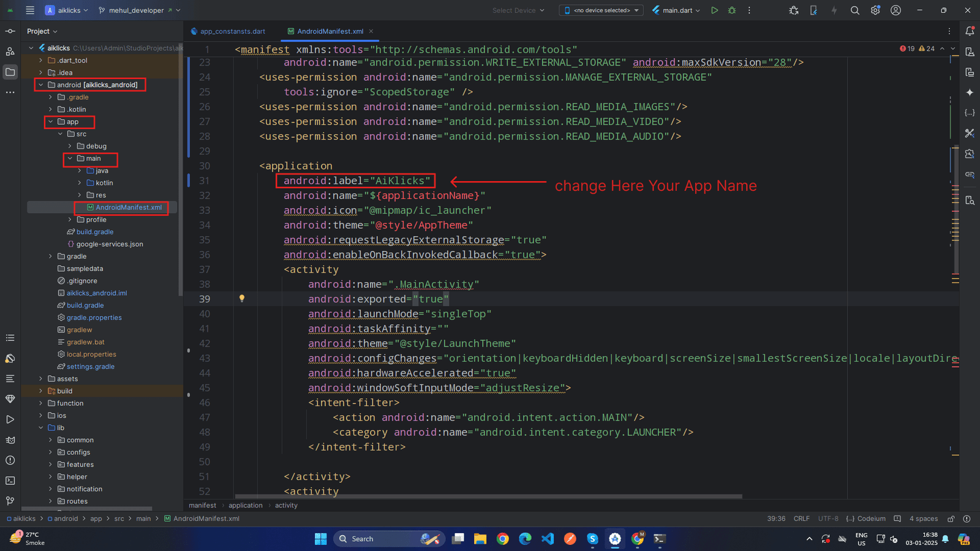Click the horizontal editor scrollbar
This screenshot has height=551, width=980.
488,497
